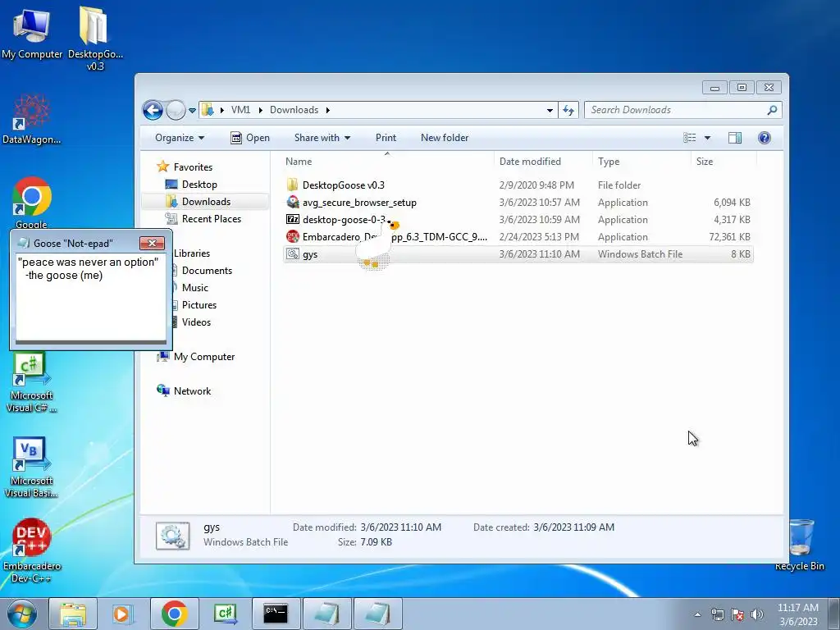Select the Embarcadero installer file icon
Viewport: 840px width, 630px height.
pos(293,236)
